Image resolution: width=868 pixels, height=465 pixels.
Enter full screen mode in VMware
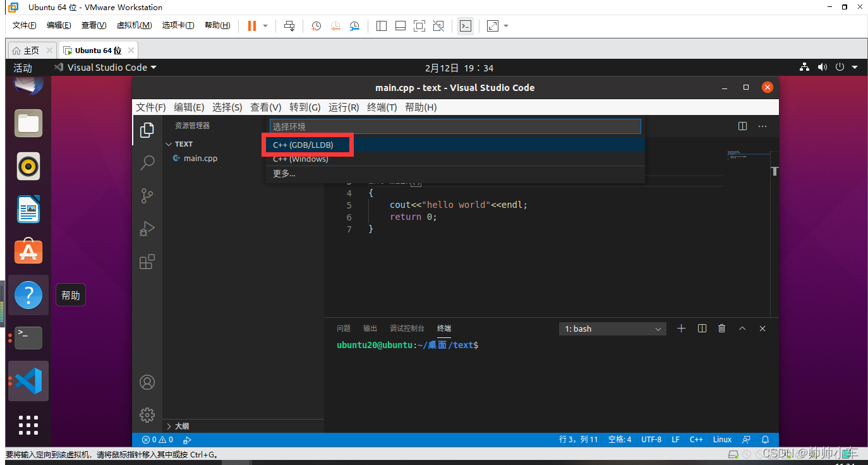[x=419, y=26]
